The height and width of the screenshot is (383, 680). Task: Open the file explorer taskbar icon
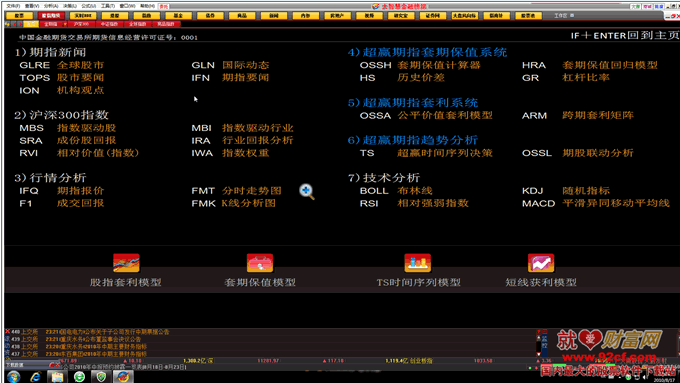(x=57, y=377)
